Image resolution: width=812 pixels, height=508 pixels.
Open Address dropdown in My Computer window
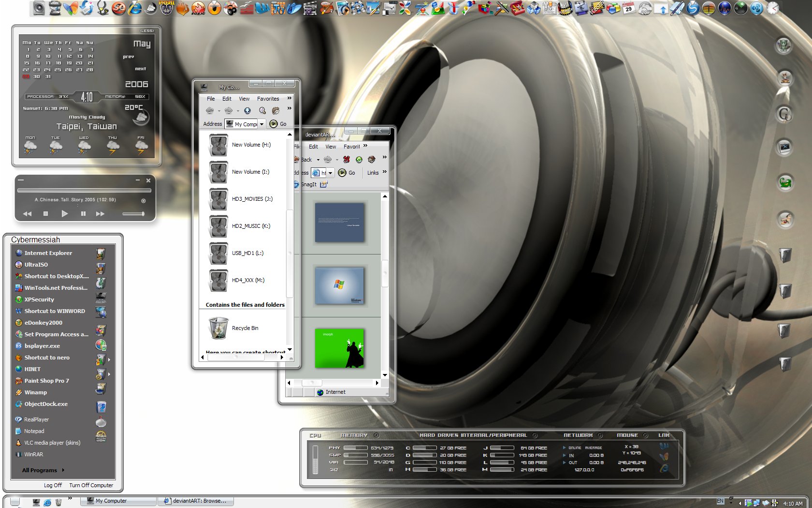[261, 124]
